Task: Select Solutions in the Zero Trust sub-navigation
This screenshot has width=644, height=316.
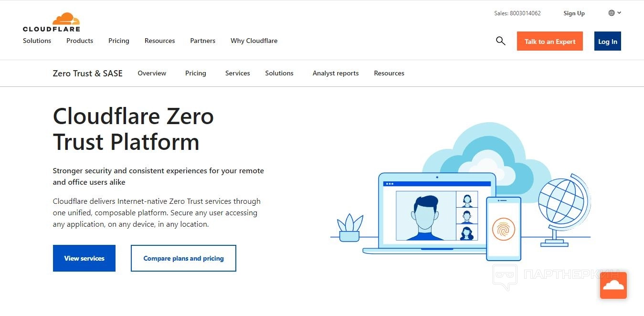Action: pos(279,73)
